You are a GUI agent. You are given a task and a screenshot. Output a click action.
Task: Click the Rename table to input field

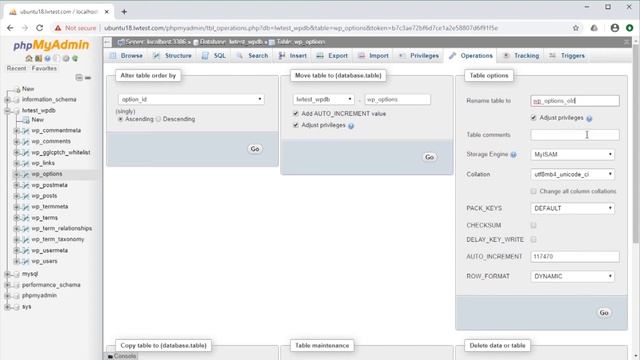pyautogui.click(x=575, y=101)
